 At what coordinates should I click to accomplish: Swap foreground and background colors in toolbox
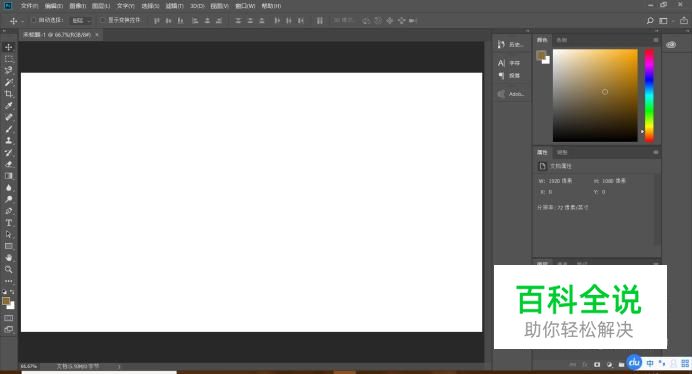click(x=12, y=292)
